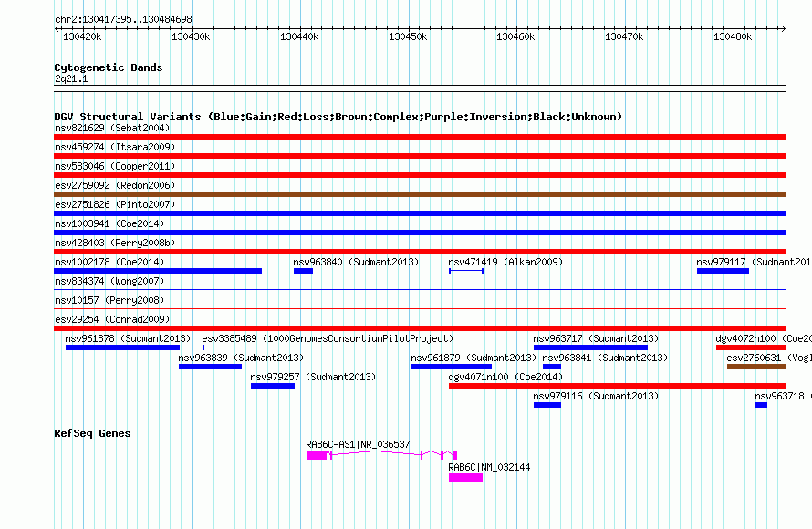Click the nsv471419 (Alkan2009) thin bracket feature
The width and height of the screenshot is (812, 529).
tap(466, 271)
